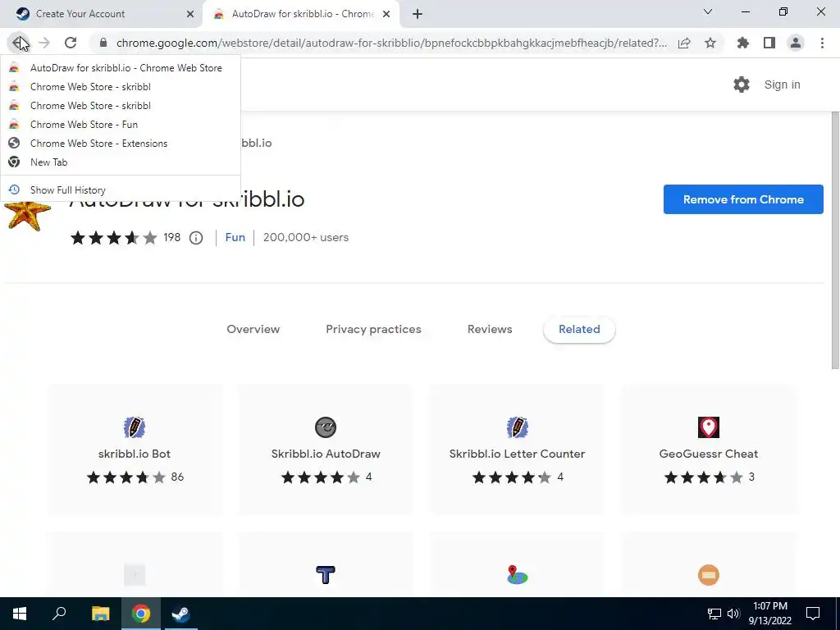Open the tab search chevron

pos(708,11)
